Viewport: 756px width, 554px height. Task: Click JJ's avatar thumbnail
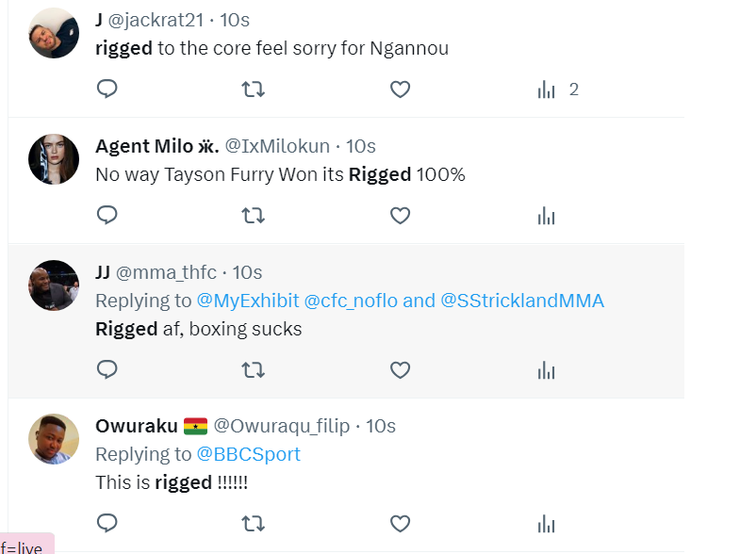point(54,285)
